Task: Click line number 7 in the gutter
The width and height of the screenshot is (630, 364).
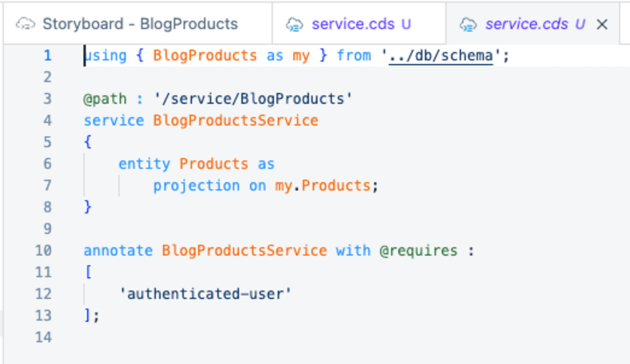Action: [x=47, y=185]
